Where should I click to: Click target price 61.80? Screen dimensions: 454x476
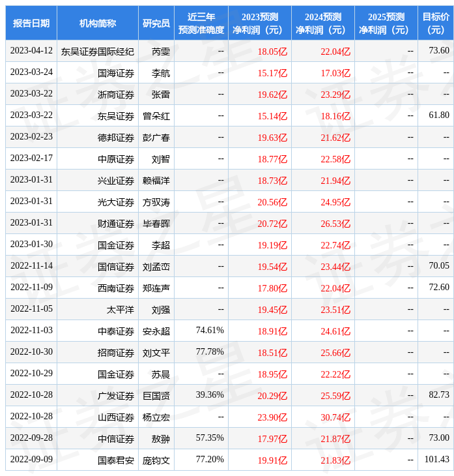[x=439, y=115]
